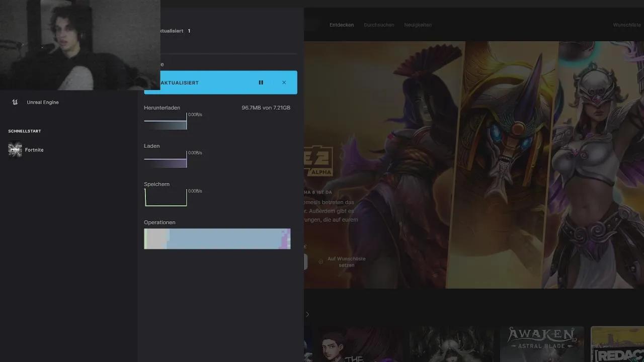Click the featured hero banner artwork
The width and height of the screenshot is (644, 362).
click(474, 165)
